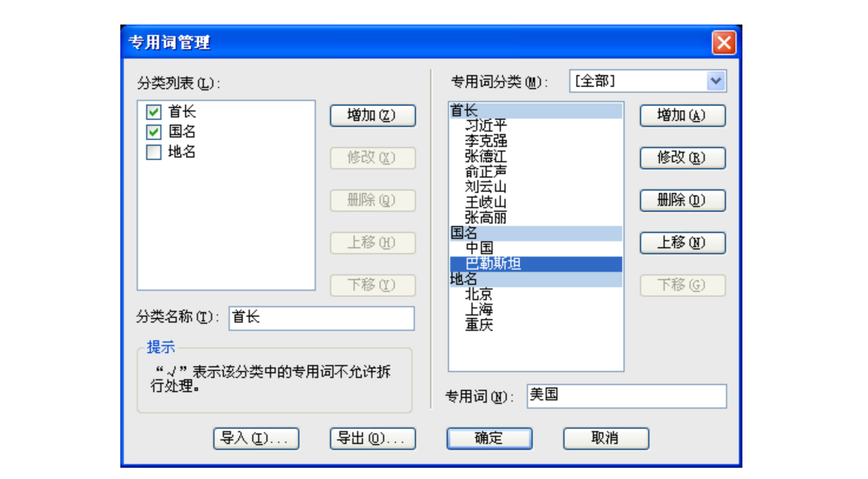Screen dimensions: 868x479
Task: Click the 确定 confirmation button
Action: point(489,438)
